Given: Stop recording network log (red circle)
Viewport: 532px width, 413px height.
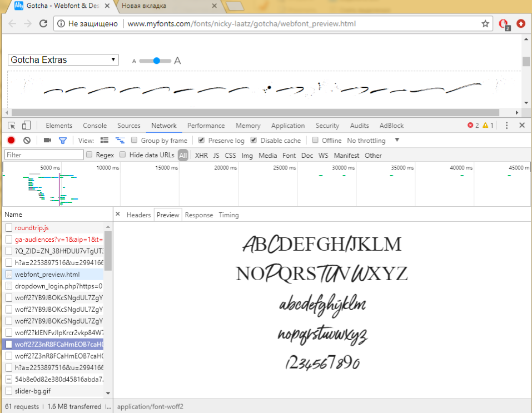Looking at the screenshot, I should pyautogui.click(x=11, y=141).
